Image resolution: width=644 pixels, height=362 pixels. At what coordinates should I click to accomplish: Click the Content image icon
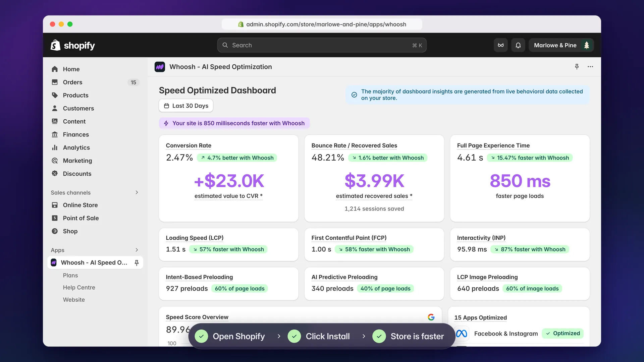(55, 121)
